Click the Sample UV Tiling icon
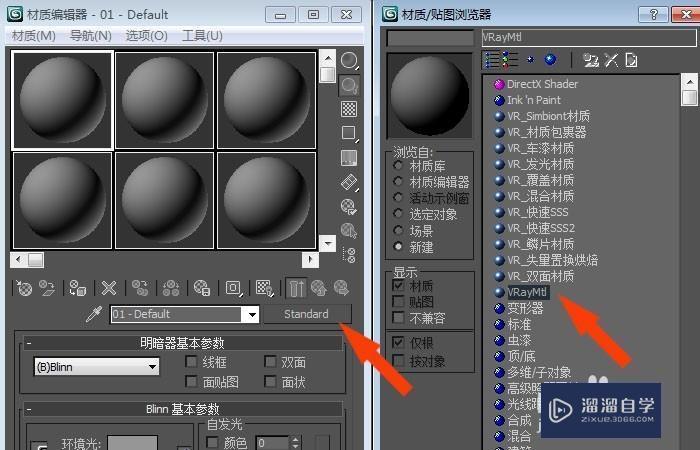The width and height of the screenshot is (700, 450). coord(349,133)
